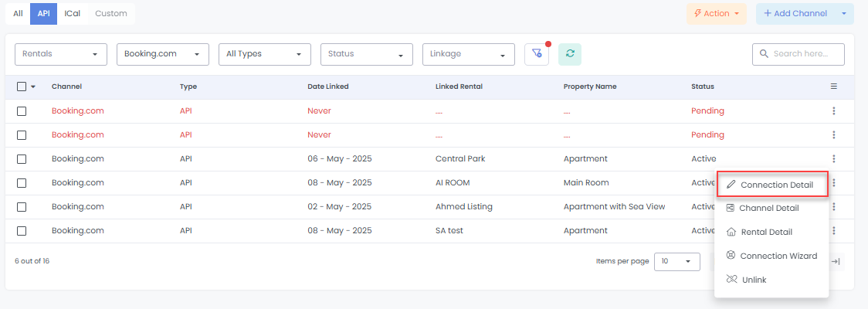
Task: Open the All Types dropdown
Action: point(265,54)
